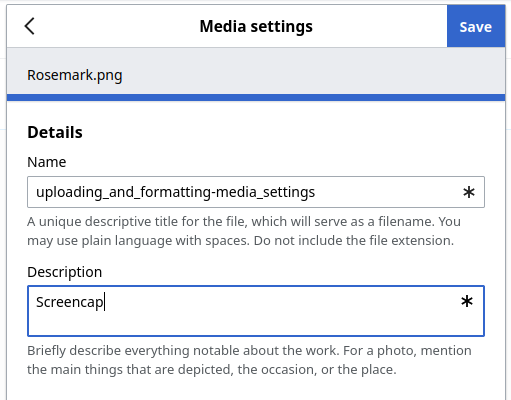Click the required asterisk in Name field
Viewport: 511px width, 400px height.
tap(469, 192)
